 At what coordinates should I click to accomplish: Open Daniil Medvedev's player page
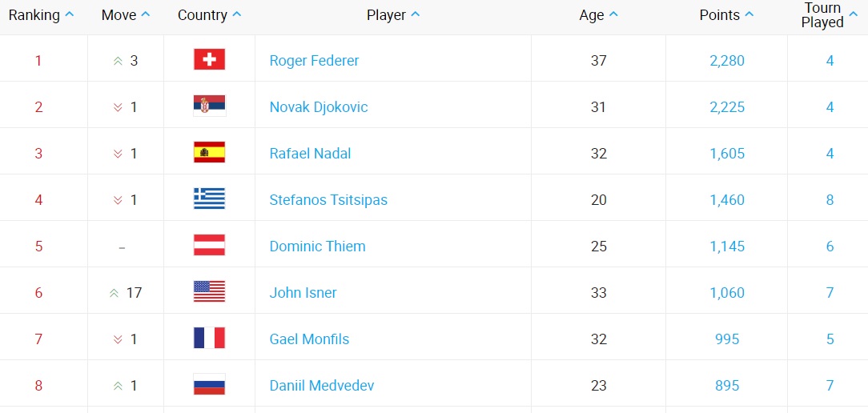[322, 386]
